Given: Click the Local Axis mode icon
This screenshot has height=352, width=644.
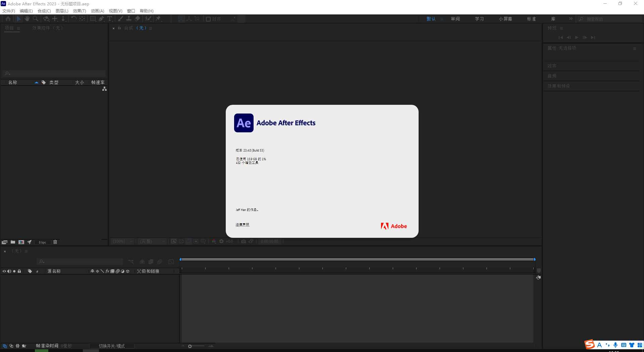Looking at the screenshot, I should (181, 19).
